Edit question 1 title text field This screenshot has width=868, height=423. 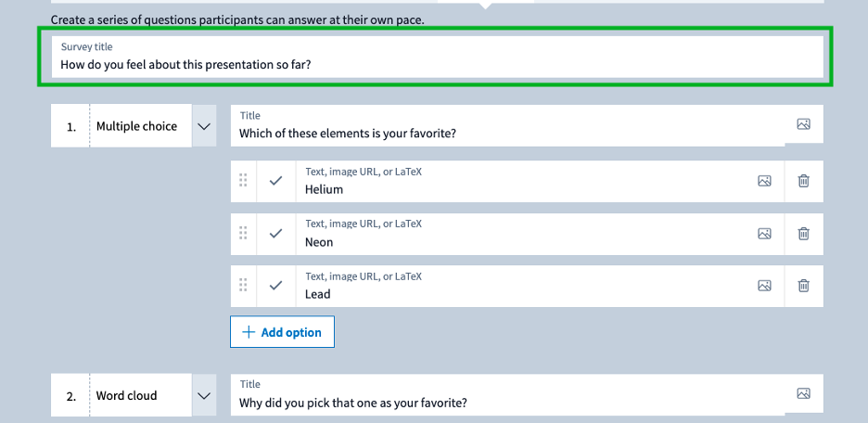[x=507, y=125]
